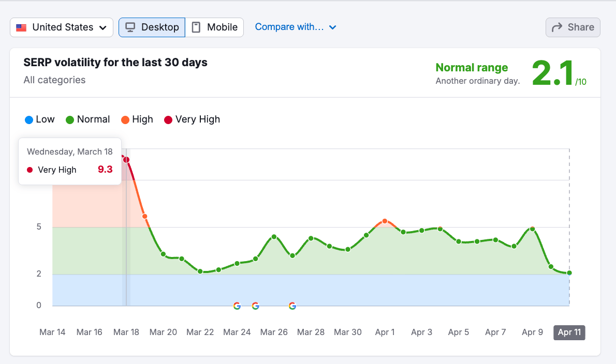
Task: Toggle the Very High legend item
Action: pyautogui.click(x=192, y=119)
